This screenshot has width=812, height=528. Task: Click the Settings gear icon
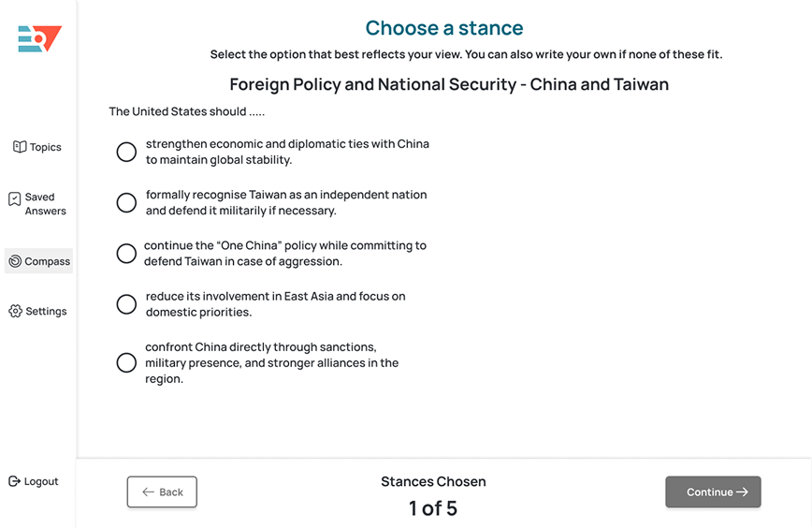point(15,311)
